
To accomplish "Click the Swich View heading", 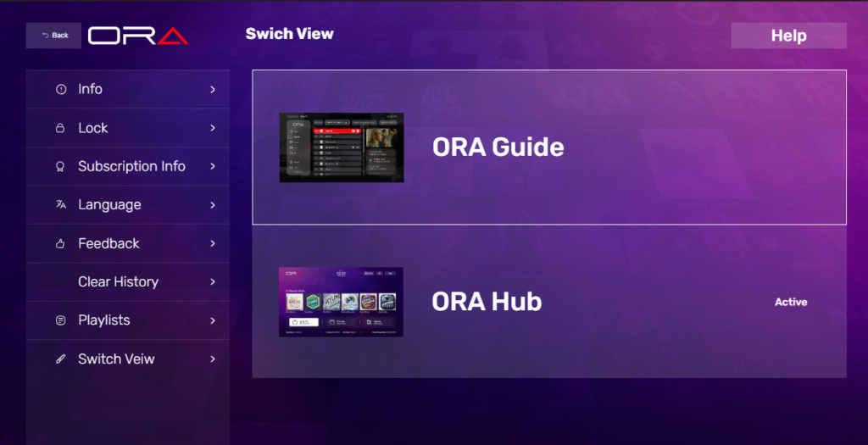I will coord(290,34).
